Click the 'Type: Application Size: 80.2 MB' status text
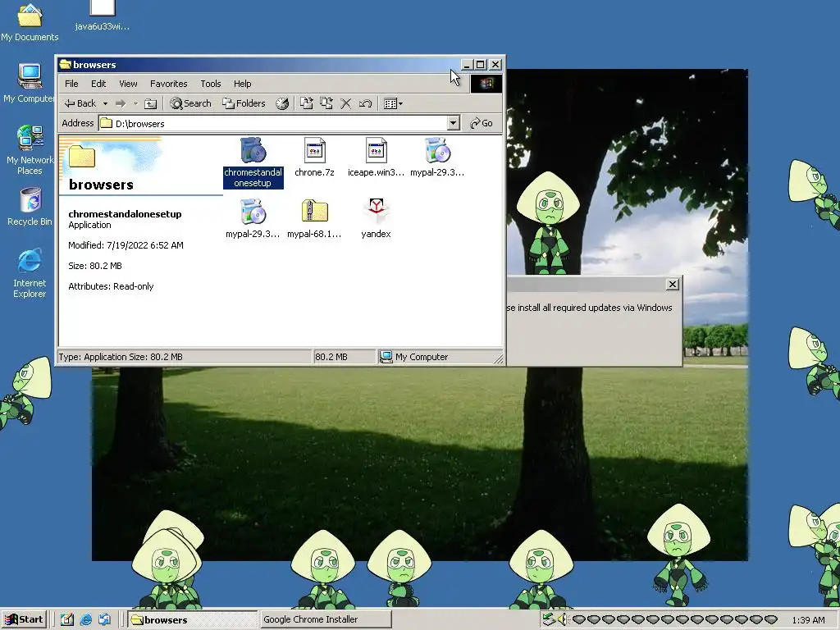The width and height of the screenshot is (840, 630). tap(121, 357)
